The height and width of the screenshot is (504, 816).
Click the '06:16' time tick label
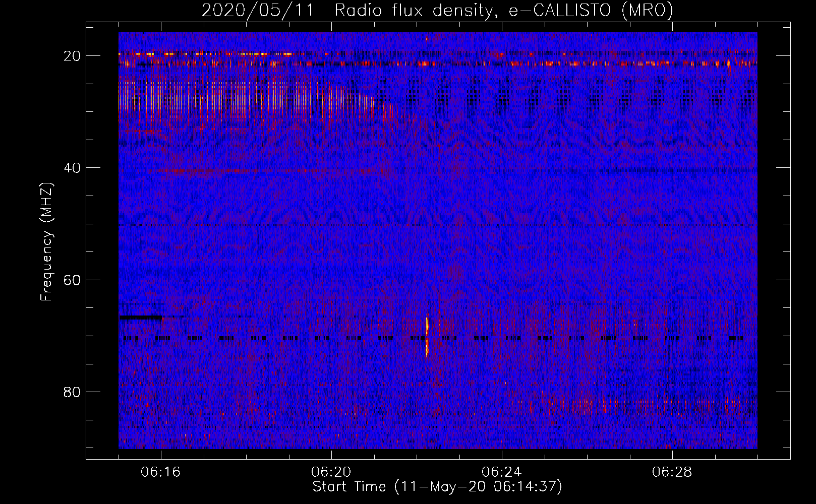click(x=161, y=472)
